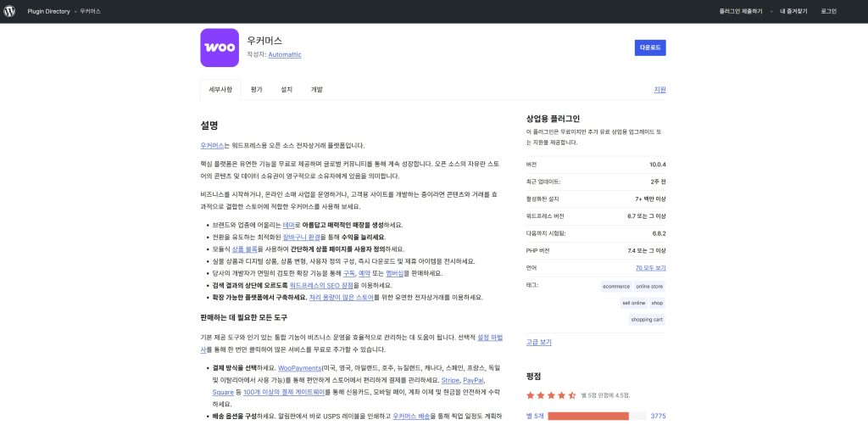Open the WooPayments link
868x425 pixels.
click(x=299, y=367)
